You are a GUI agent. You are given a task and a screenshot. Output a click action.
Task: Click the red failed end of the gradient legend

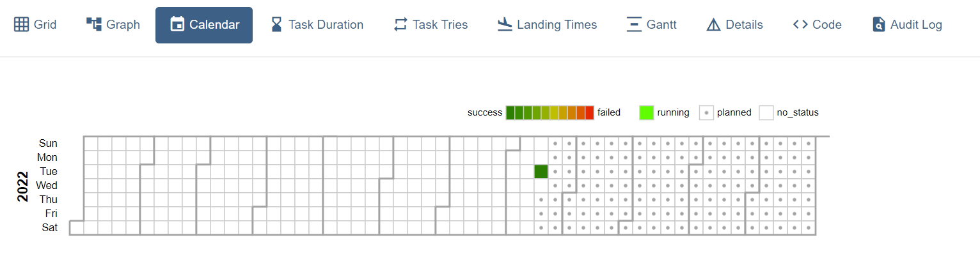coord(589,112)
